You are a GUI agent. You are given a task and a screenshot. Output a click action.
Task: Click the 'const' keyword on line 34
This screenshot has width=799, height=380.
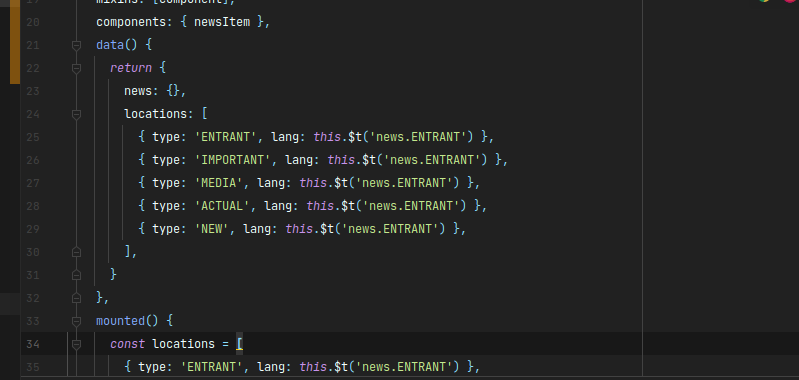click(x=127, y=344)
